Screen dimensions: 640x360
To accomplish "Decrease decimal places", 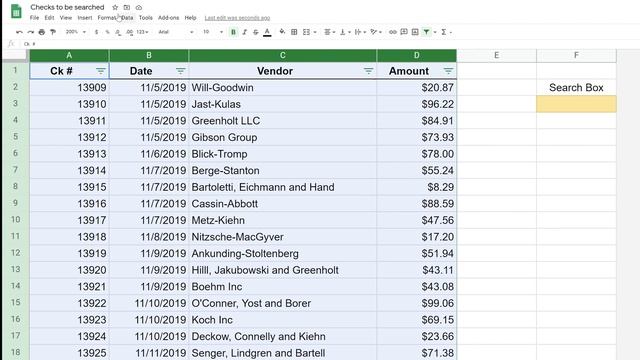I will coord(118,32).
